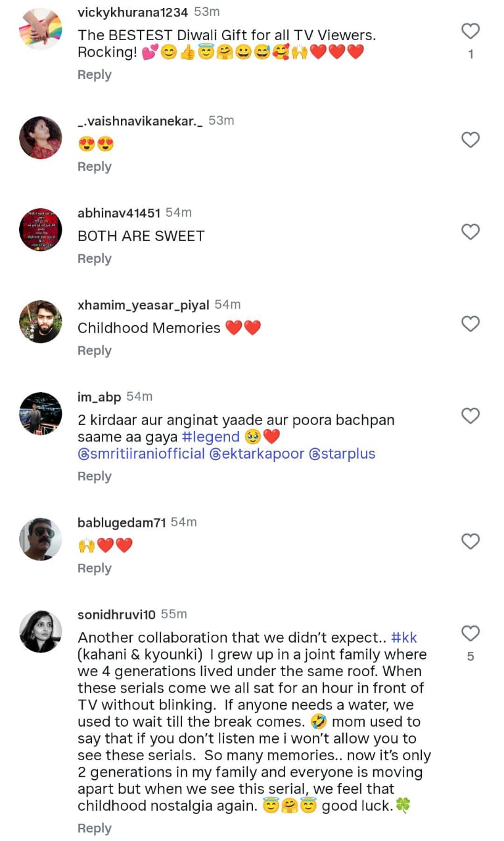Tap heart icon on bablugedam71's comment
504x841 pixels.
pos(470,541)
